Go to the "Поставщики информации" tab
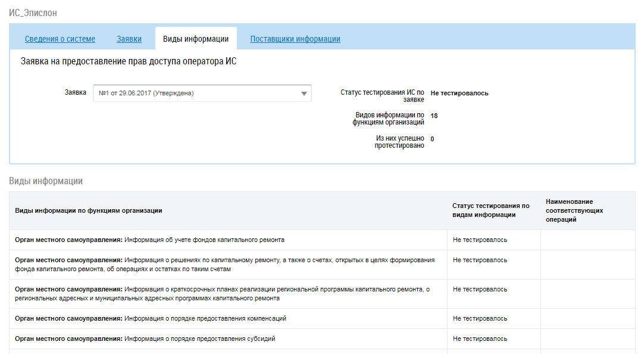This screenshot has height=354, width=644. (295, 39)
